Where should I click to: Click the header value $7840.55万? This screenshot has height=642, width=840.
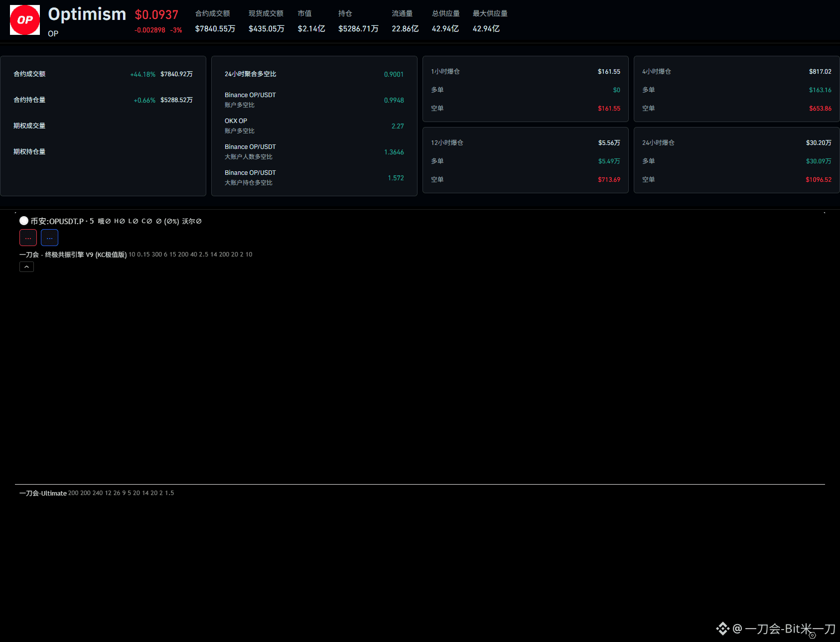215,29
